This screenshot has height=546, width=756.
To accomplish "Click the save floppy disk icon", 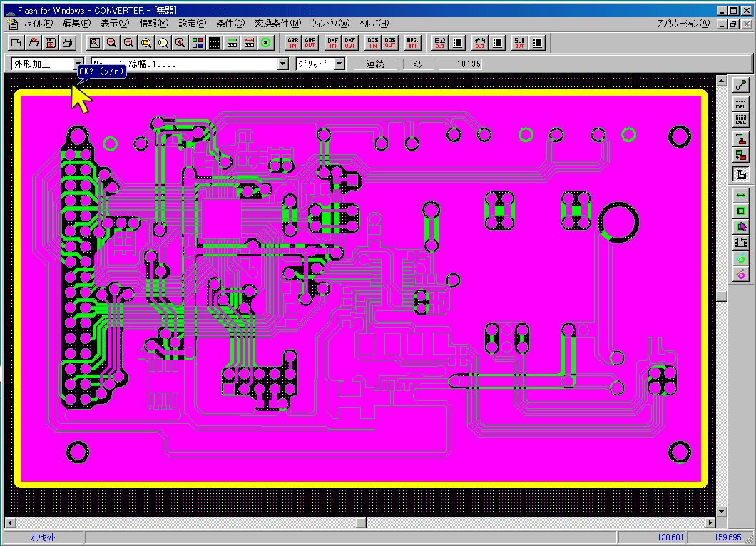I will coord(50,43).
